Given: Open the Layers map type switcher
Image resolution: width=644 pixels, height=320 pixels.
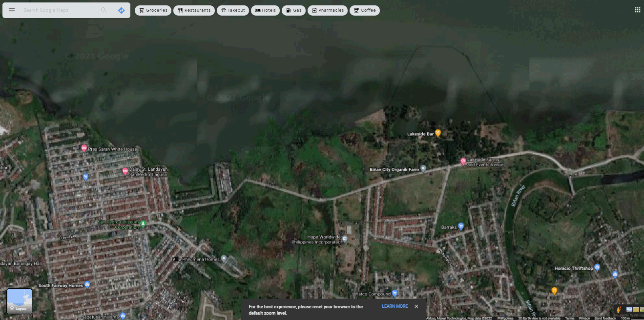Looking at the screenshot, I should coord(20,301).
